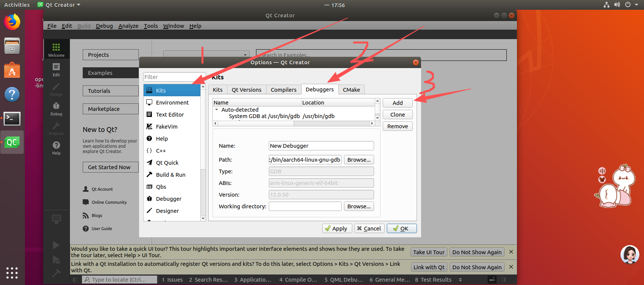Open Ubuntu Software from the dock
The width and height of the screenshot is (644, 285).
(x=12, y=70)
